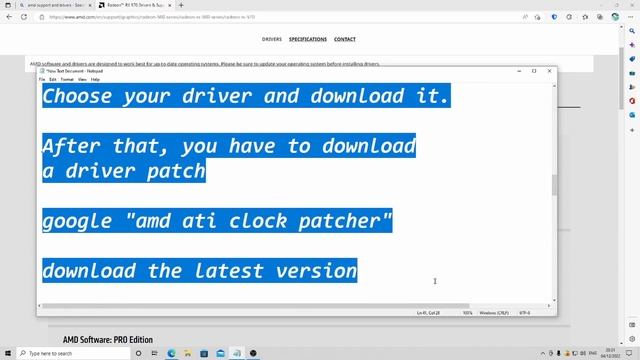
Task: Click Notepad scroll down arrow
Action: pyautogui.click(x=554, y=300)
